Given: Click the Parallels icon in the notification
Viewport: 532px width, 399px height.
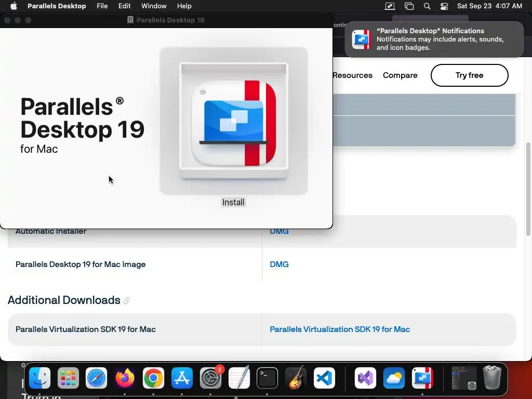Looking at the screenshot, I should pos(362,39).
